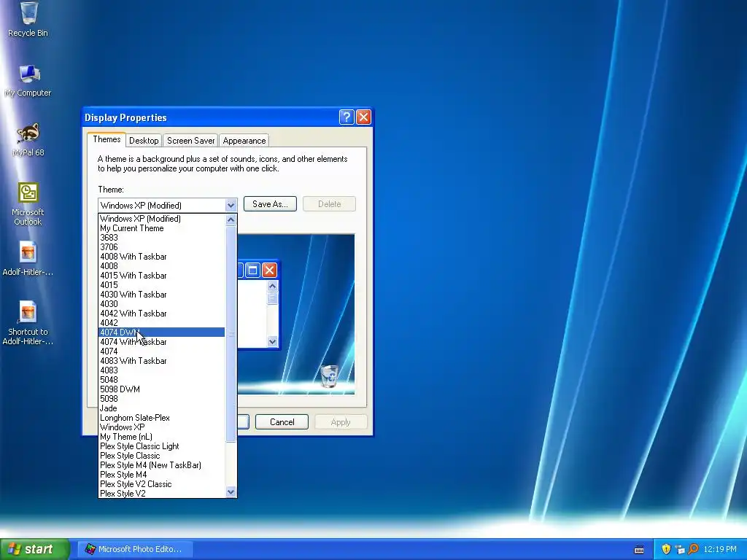The height and width of the screenshot is (560, 747).
Task: Select the Adolf-Hitler file icon on desktop
Action: pyautogui.click(x=28, y=259)
